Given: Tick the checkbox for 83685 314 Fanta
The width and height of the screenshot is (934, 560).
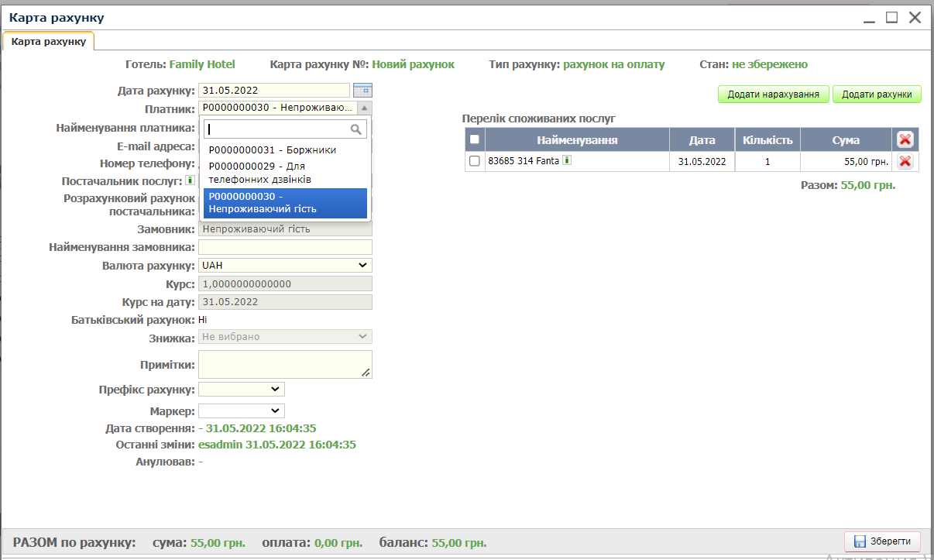Looking at the screenshot, I should (475, 161).
